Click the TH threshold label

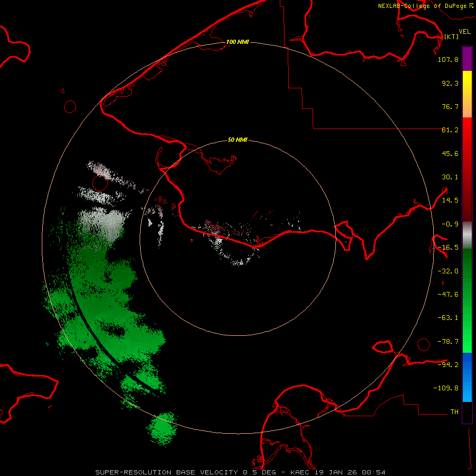tap(454, 412)
